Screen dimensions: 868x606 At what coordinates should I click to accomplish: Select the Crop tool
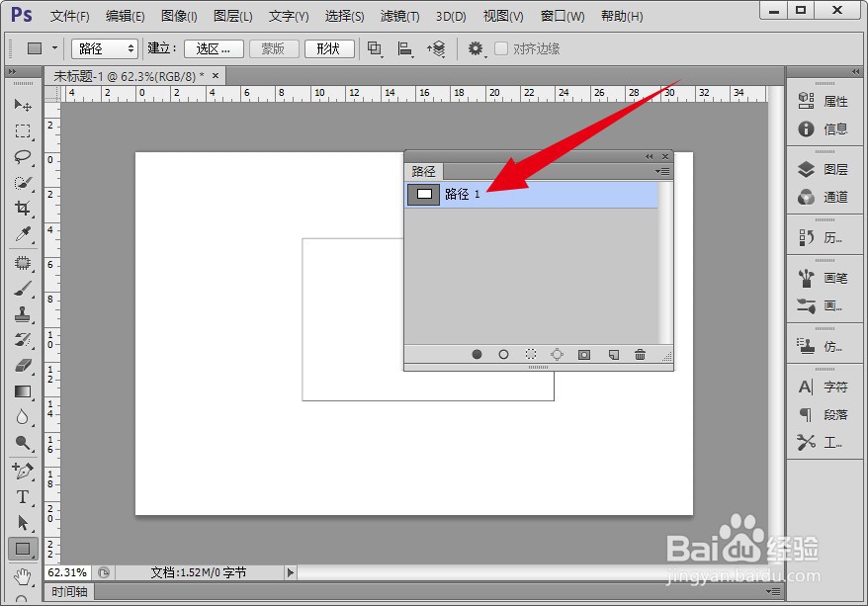[23, 208]
